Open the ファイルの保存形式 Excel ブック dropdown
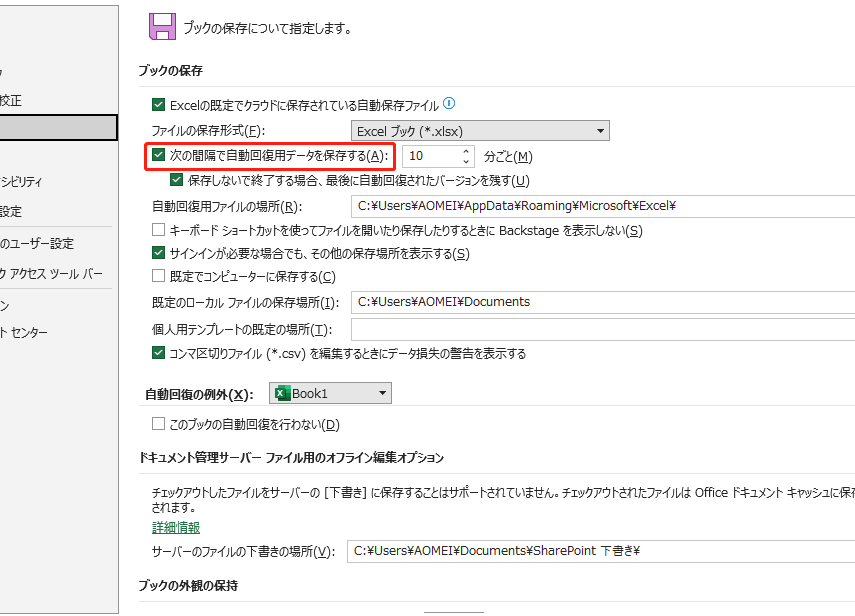 pyautogui.click(x=481, y=130)
